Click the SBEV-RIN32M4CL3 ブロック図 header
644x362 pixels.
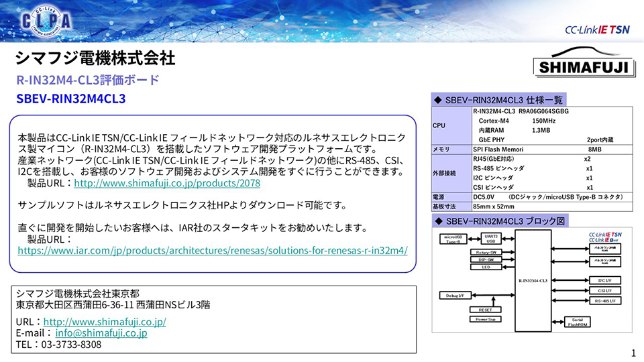point(500,221)
